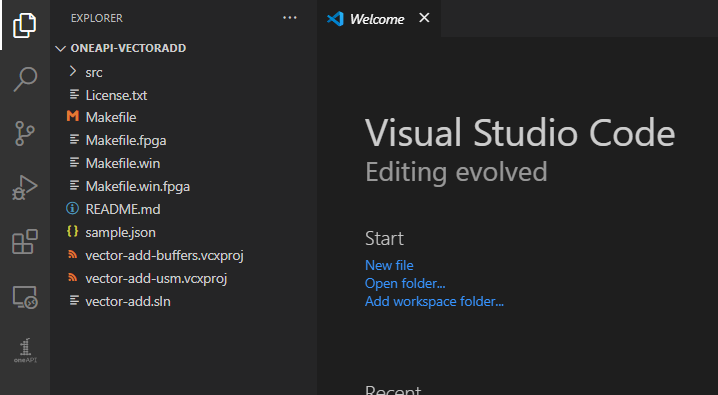Open the Run and Debug icon
This screenshot has width=718, height=395.
25,188
